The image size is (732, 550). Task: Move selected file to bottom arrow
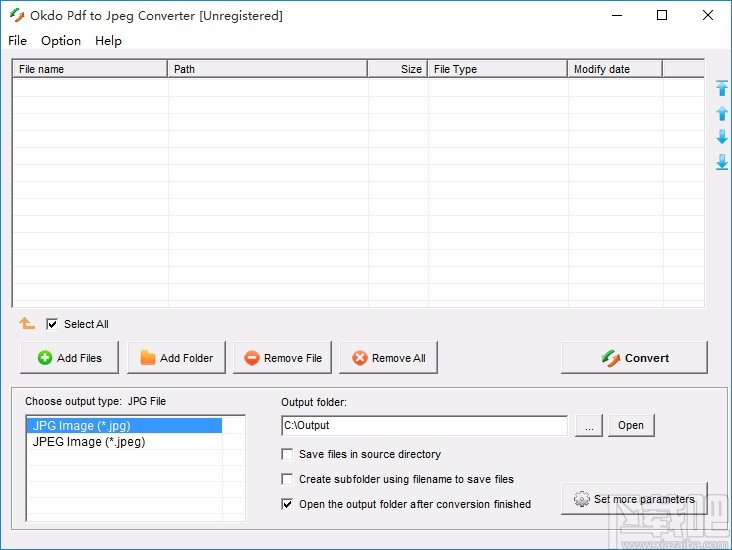pyautogui.click(x=722, y=162)
